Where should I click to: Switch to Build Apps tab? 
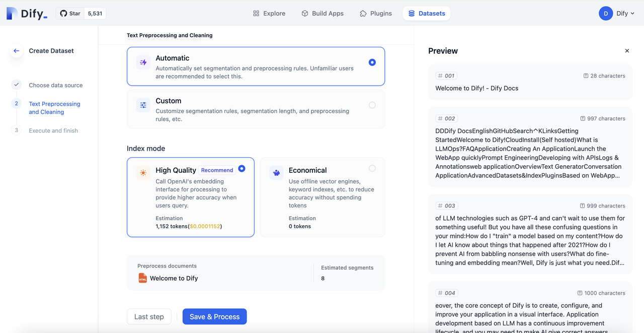323,14
